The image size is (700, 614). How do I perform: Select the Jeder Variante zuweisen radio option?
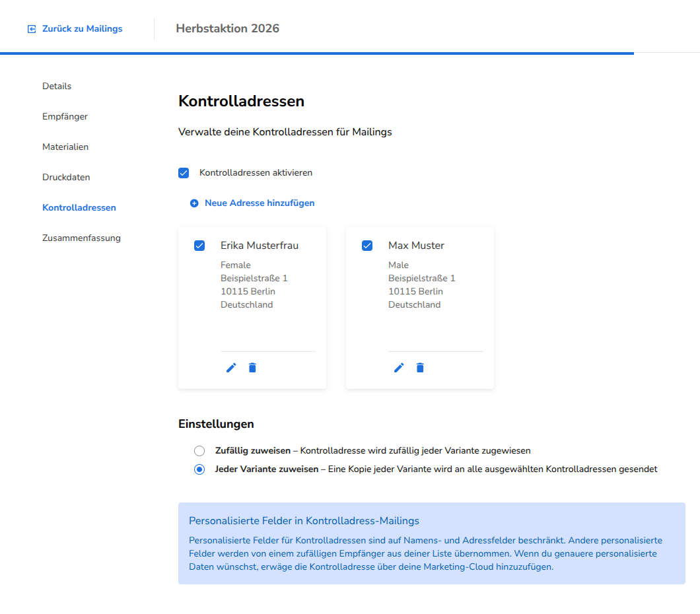(x=199, y=469)
